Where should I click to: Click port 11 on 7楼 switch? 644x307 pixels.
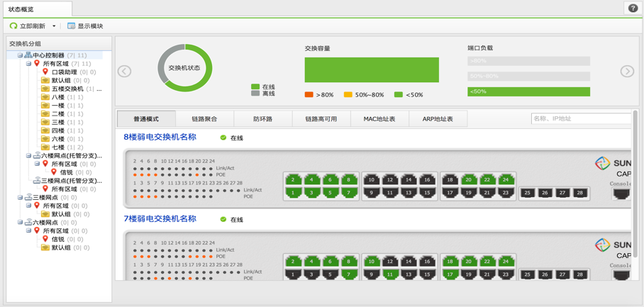click(x=390, y=274)
